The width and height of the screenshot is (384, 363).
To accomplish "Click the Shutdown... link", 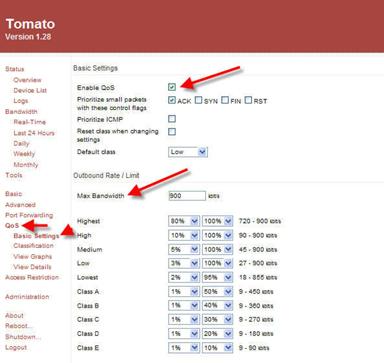I will tap(23, 337).
